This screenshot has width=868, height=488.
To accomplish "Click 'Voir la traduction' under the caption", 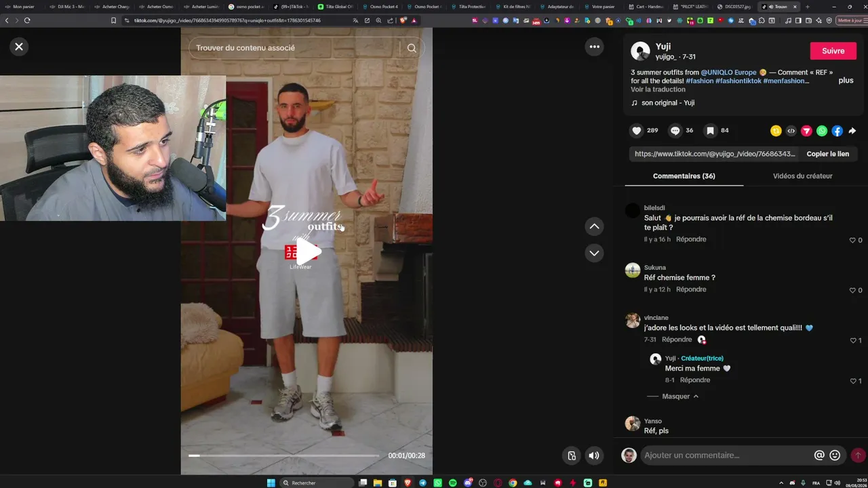I will click(x=658, y=89).
